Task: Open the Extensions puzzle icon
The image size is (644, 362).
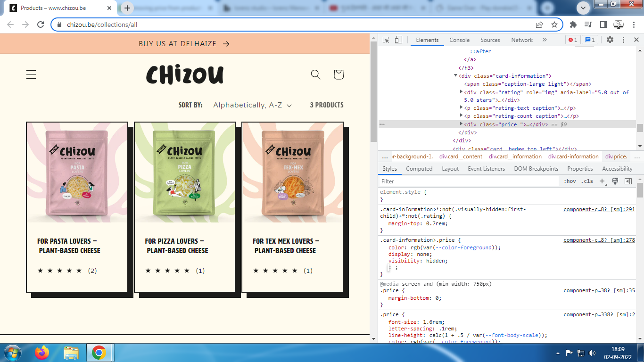Action: (x=573, y=25)
